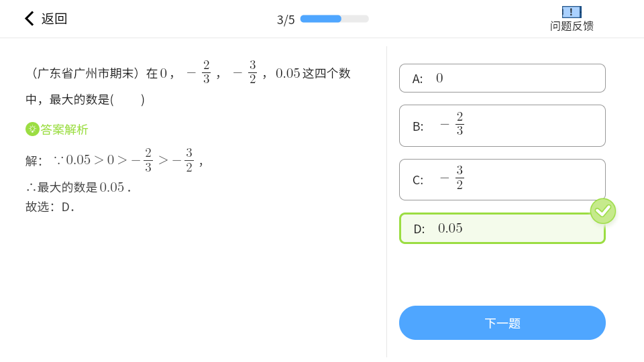The width and height of the screenshot is (644, 362).
Task: Click the 最大的数是 0.05 conclusion line
Action: tap(78, 187)
